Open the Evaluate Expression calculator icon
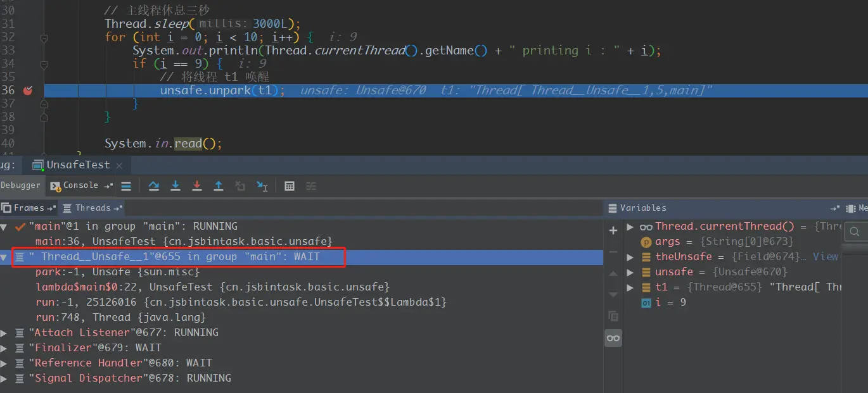This screenshot has width=868, height=393. click(x=290, y=185)
